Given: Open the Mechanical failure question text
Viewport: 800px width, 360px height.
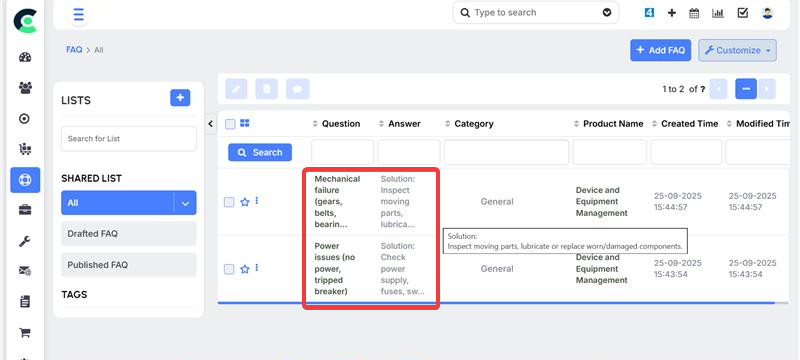Looking at the screenshot, I should click(x=337, y=202).
